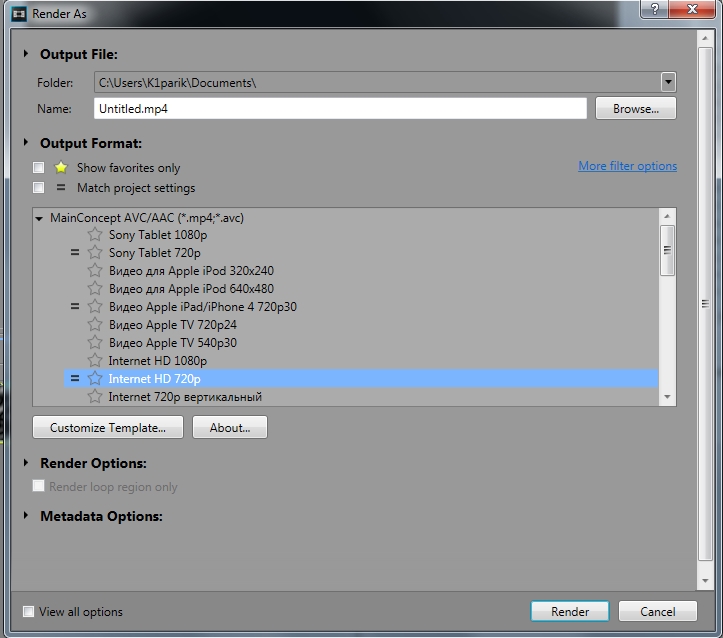
Task: Open Customize Template... dialog
Action: 108,428
